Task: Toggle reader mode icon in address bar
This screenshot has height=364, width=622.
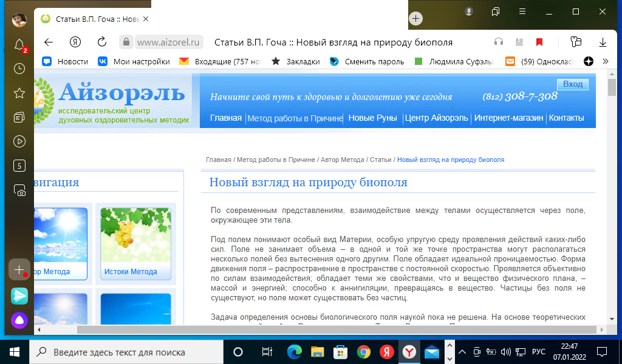Action: [519, 42]
